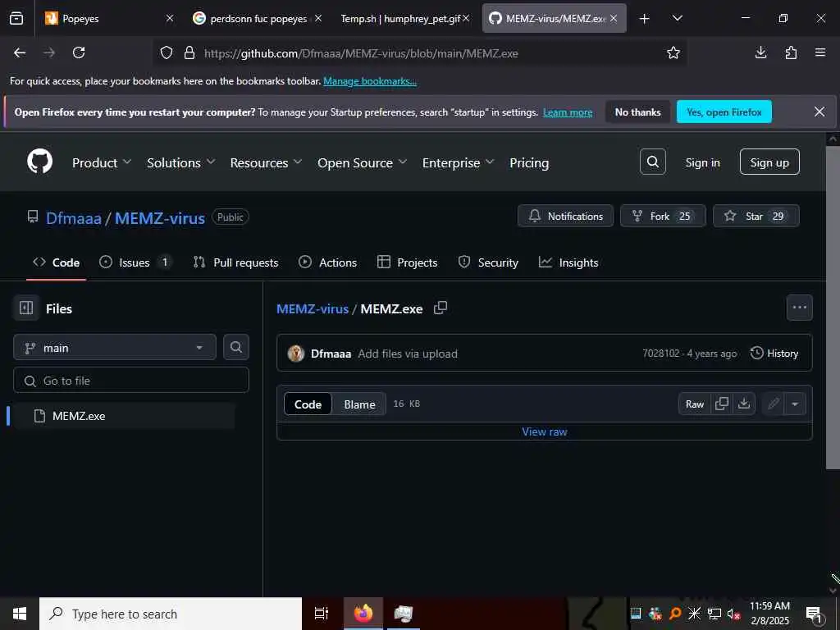Open the three-dot file actions menu

tap(799, 308)
